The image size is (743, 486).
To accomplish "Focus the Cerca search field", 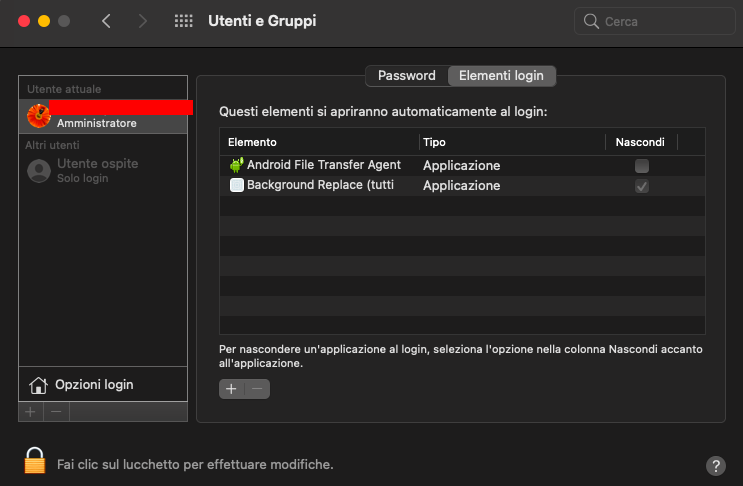I will pyautogui.click(x=654, y=21).
